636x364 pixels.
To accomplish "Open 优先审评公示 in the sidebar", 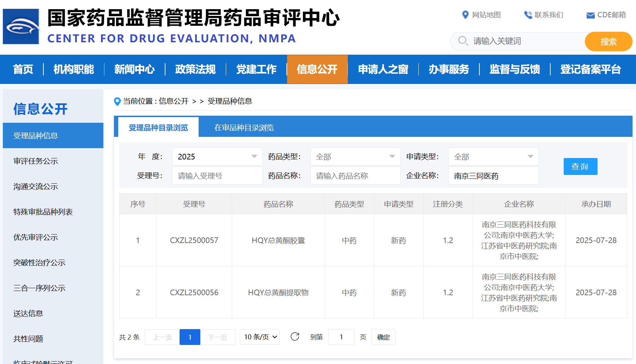I will pyautogui.click(x=36, y=237).
